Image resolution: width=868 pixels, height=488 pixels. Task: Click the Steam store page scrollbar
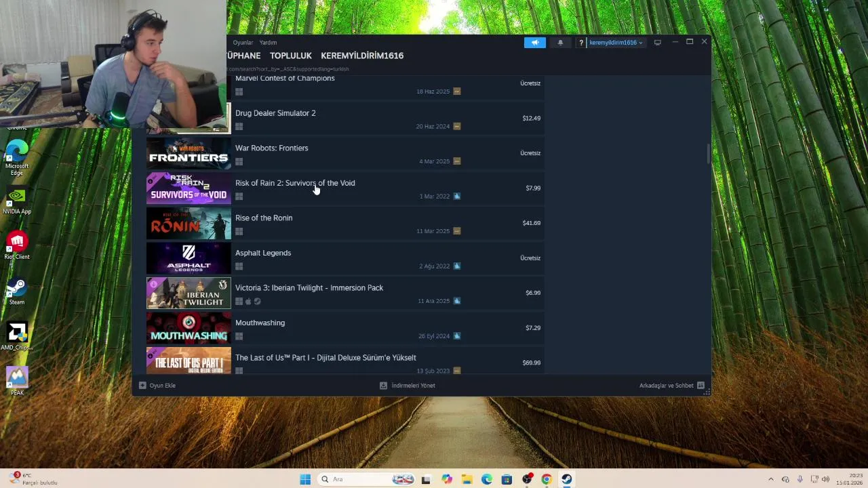click(709, 154)
